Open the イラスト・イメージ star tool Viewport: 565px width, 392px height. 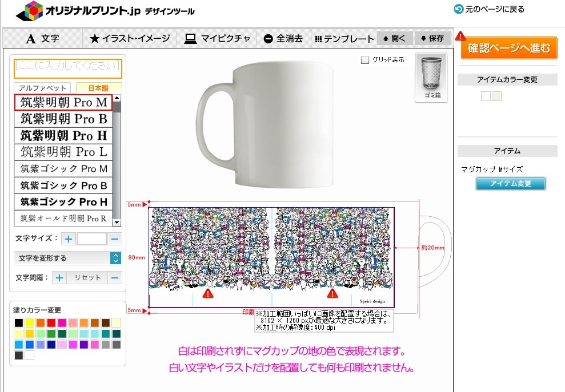coord(130,39)
